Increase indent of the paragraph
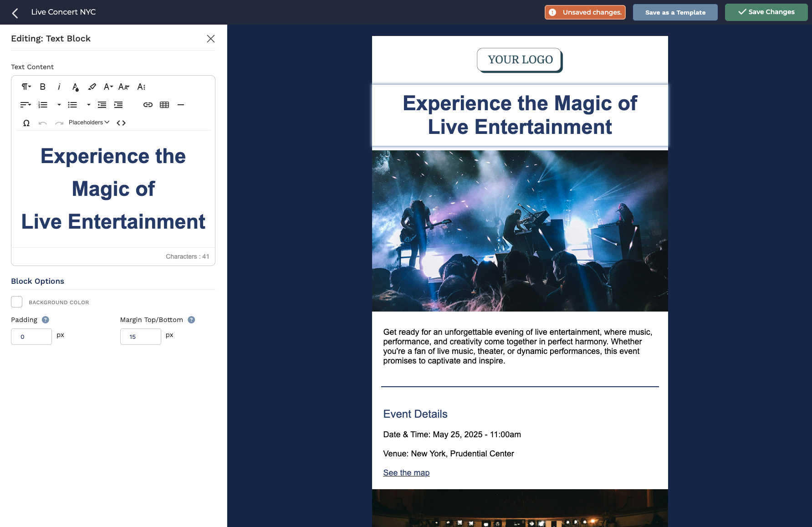The width and height of the screenshot is (812, 527). coord(118,105)
